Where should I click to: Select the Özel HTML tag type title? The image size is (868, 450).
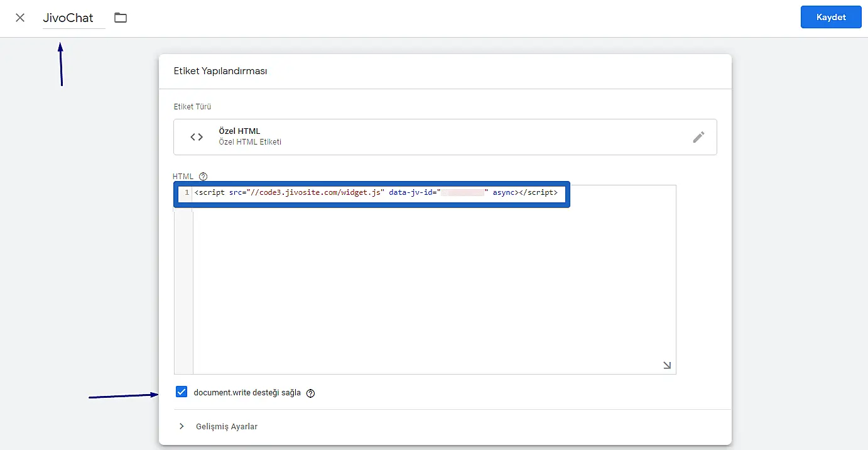(239, 131)
